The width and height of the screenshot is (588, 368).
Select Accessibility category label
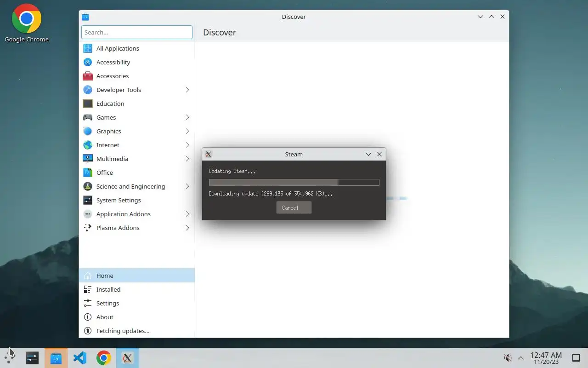113,62
